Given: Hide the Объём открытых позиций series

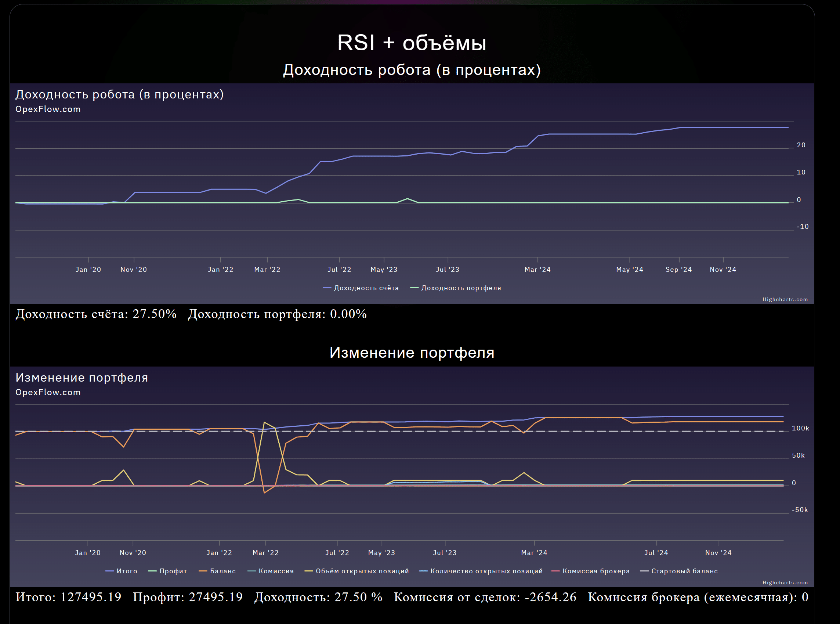Looking at the screenshot, I should click(x=357, y=571).
